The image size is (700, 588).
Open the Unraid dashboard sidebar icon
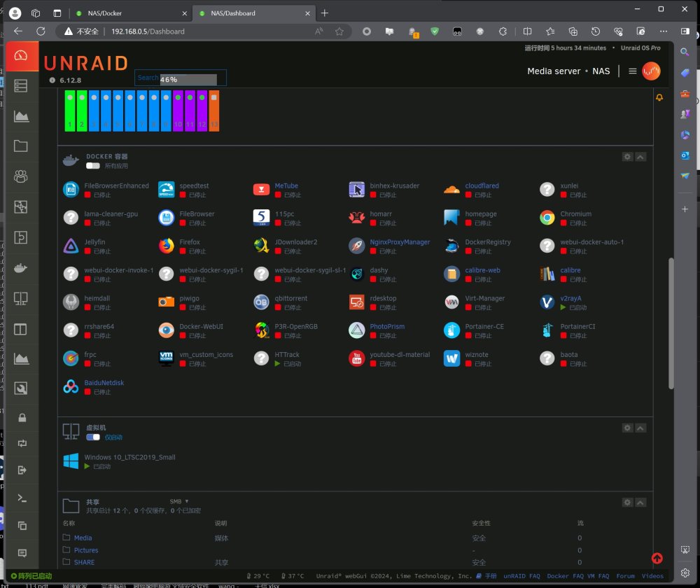pos(21,56)
